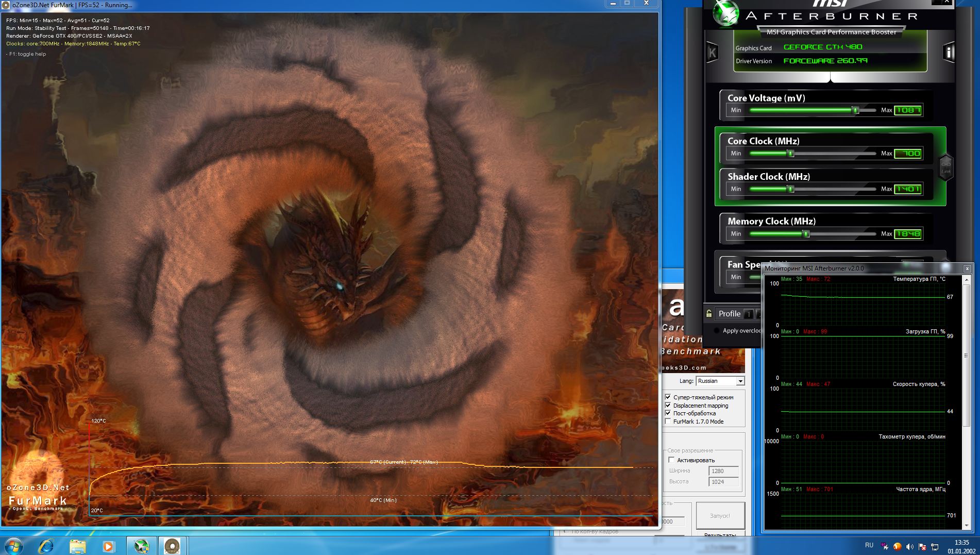Screen dimensions: 980x555
Task: Click the Скорость кулера fan speed graph label
Action: click(919, 384)
